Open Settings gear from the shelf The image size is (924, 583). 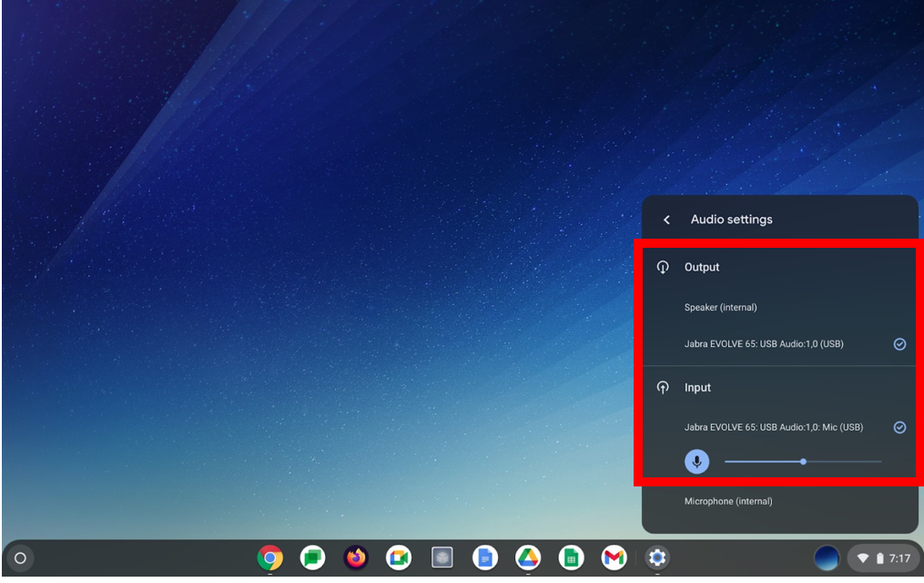point(657,557)
